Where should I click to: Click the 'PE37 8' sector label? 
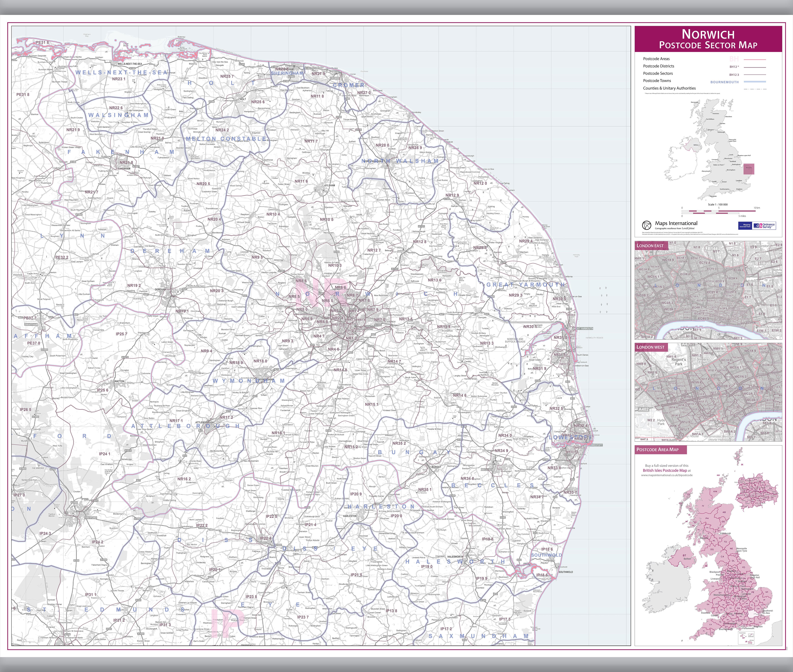(x=33, y=343)
